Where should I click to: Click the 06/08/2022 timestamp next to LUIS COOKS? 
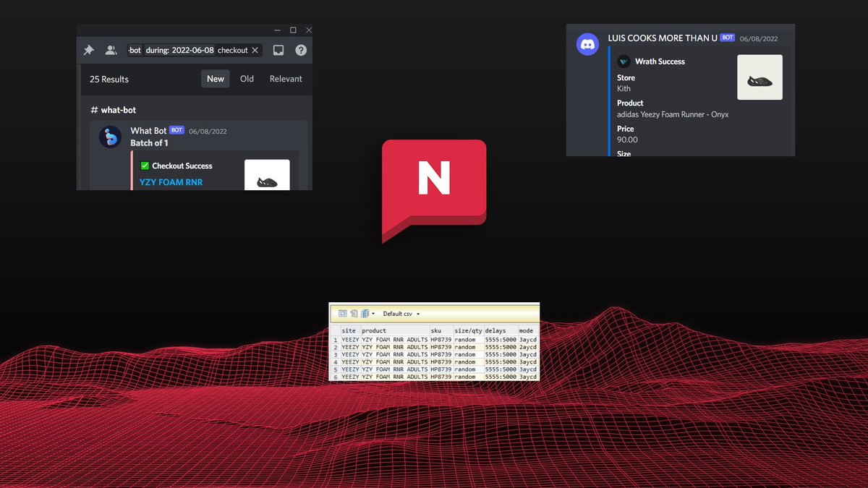click(x=759, y=38)
